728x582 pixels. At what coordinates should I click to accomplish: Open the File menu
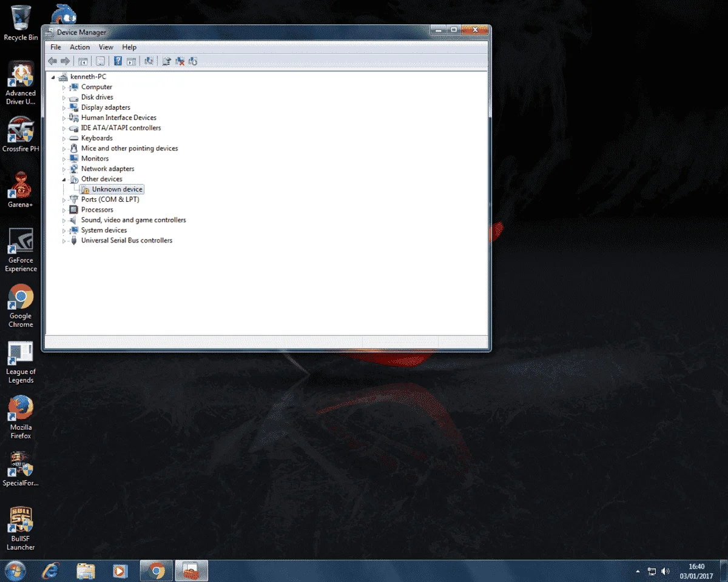click(x=56, y=47)
